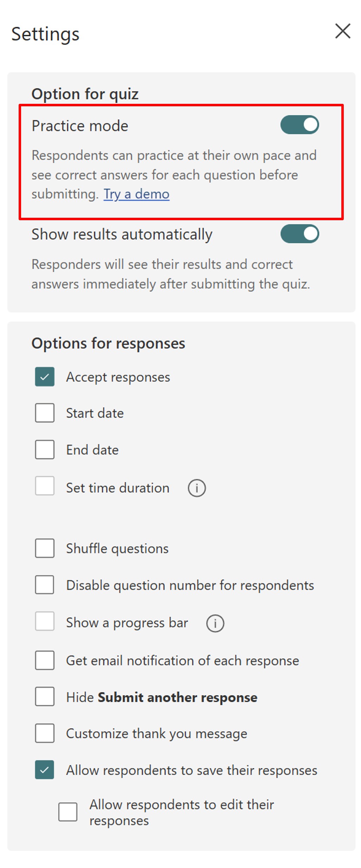Check Allow respondents to edit their responses
The width and height of the screenshot is (361, 868).
(68, 812)
